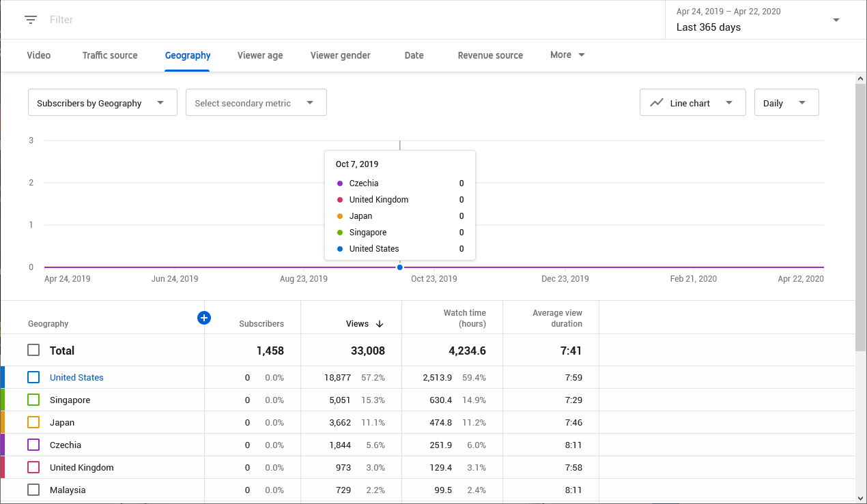Toggle the Total checkbox
Image resolution: width=867 pixels, height=504 pixels.
coord(33,350)
